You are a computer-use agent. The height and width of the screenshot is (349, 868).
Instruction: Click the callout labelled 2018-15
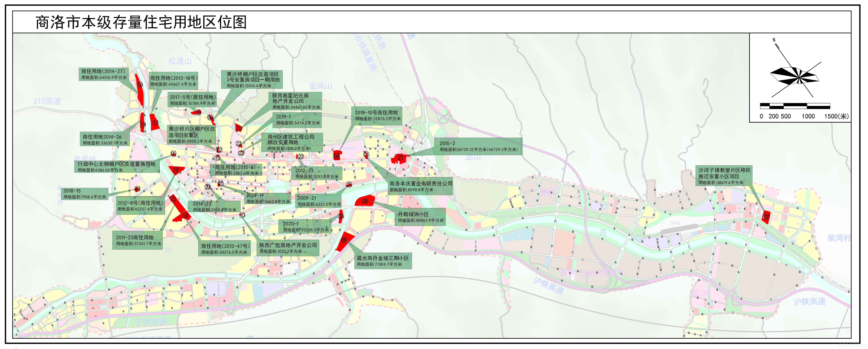85,194
